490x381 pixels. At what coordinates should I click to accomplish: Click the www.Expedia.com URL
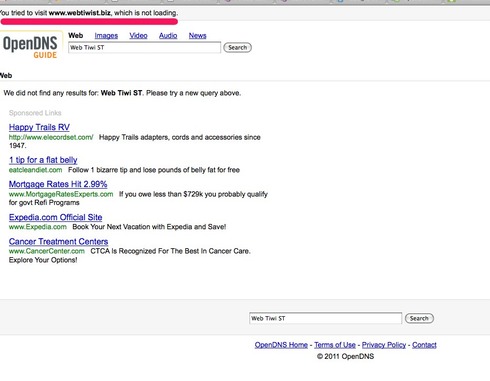[x=38, y=227]
